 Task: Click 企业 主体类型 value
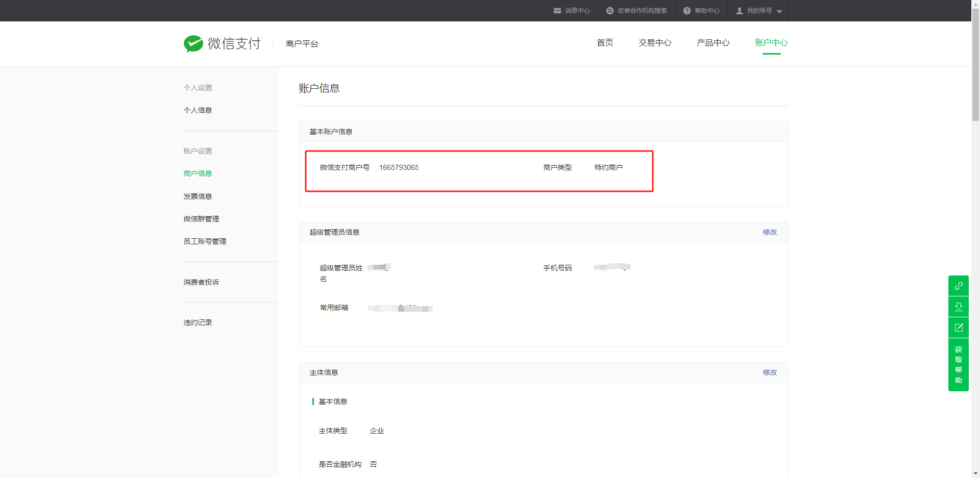pos(377,431)
